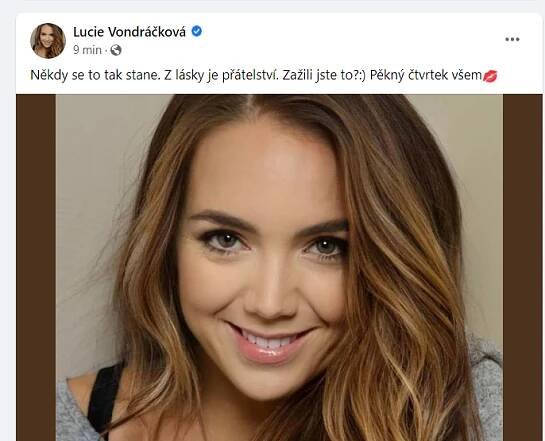
Task: Open the portrait photo in viewer
Action: [x=279, y=268]
